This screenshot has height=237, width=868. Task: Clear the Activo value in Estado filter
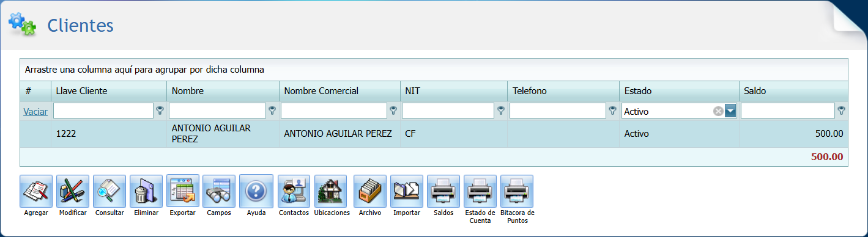(x=718, y=111)
